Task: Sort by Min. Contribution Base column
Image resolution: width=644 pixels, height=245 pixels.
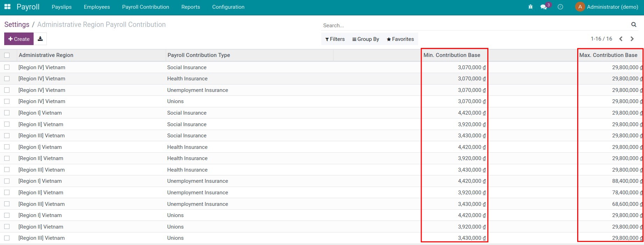Action: tap(452, 55)
